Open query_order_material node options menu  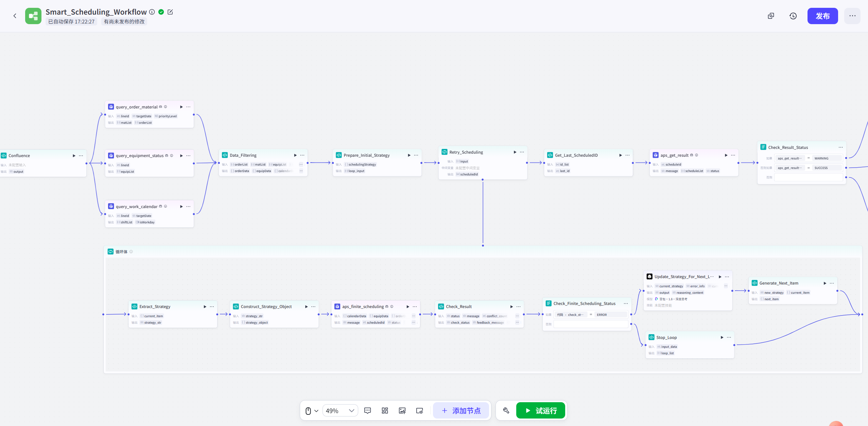pyautogui.click(x=188, y=107)
